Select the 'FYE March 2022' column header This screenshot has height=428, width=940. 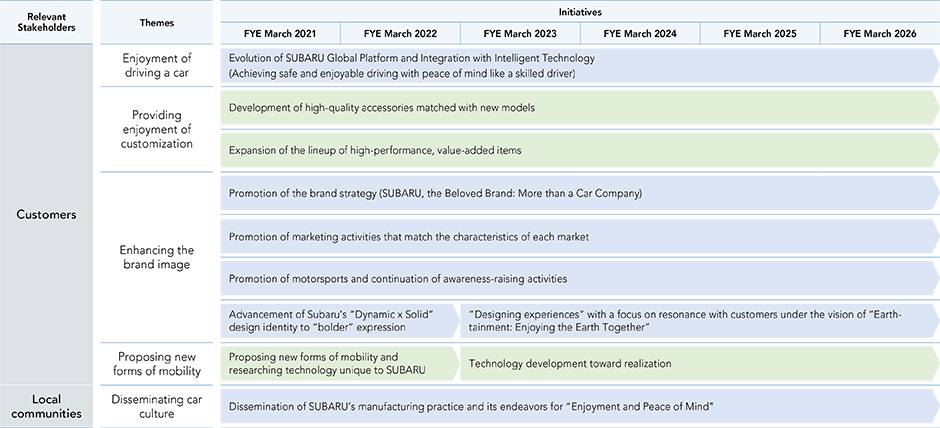point(400,34)
